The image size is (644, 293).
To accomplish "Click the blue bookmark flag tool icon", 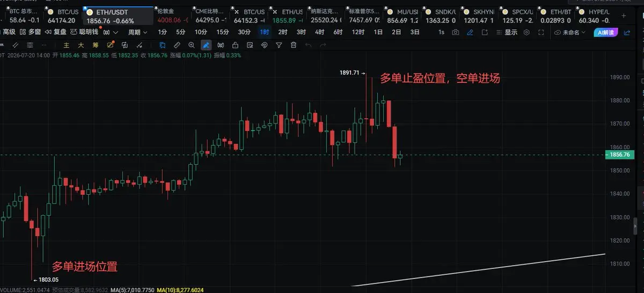I will 162,45.
